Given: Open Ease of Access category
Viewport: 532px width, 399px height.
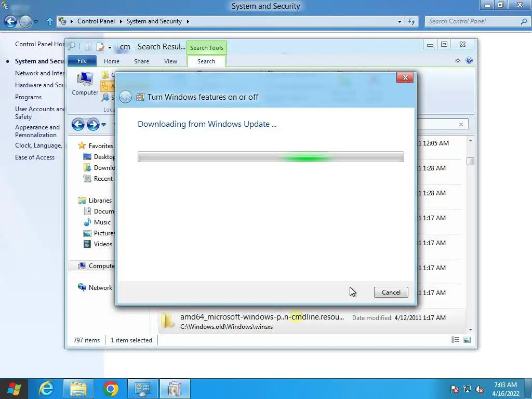Looking at the screenshot, I should pos(35,157).
